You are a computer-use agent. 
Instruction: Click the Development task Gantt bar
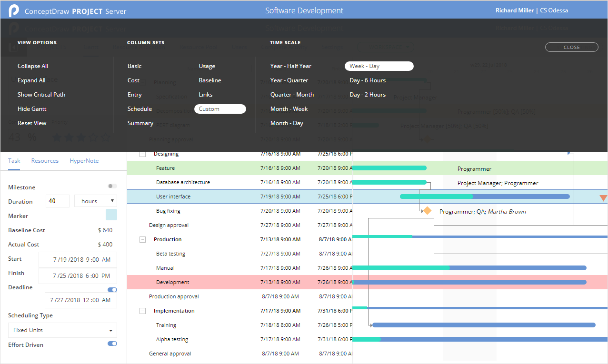(469, 282)
